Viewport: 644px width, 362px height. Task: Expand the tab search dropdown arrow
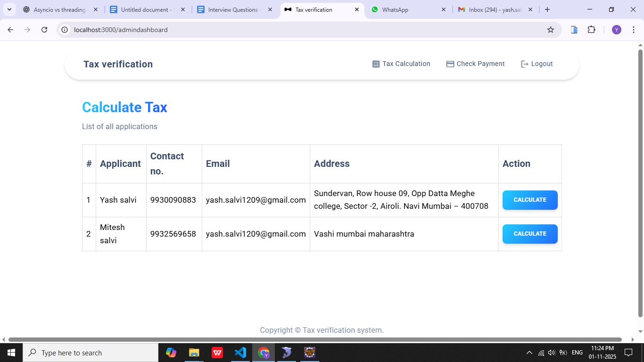(x=9, y=9)
